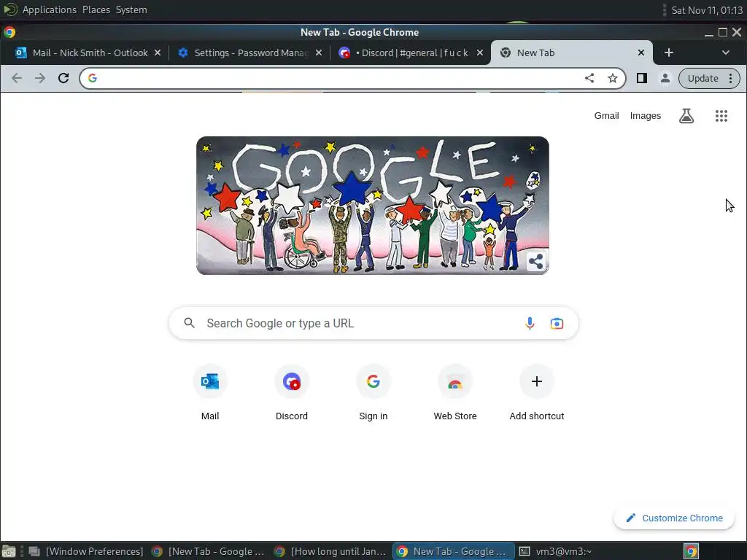Viewport: 747px width, 560px height.
Task: Click Add shortcut button
Action: (x=536, y=393)
